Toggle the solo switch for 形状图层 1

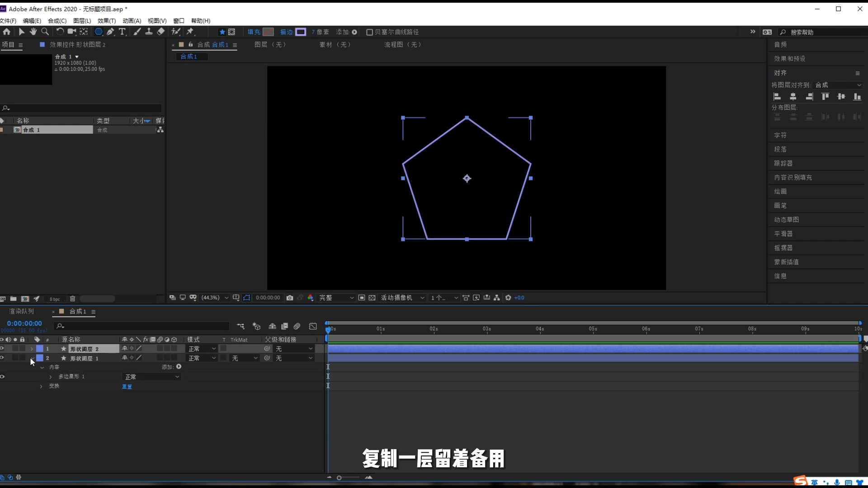tap(15, 358)
